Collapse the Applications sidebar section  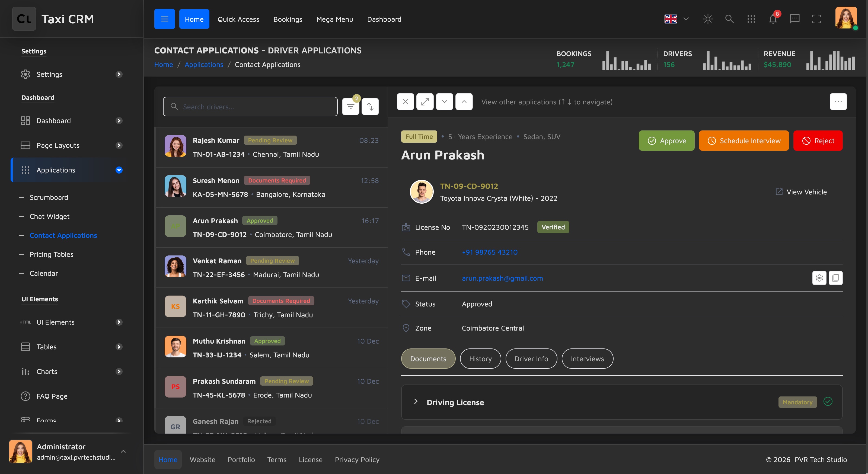click(71, 170)
